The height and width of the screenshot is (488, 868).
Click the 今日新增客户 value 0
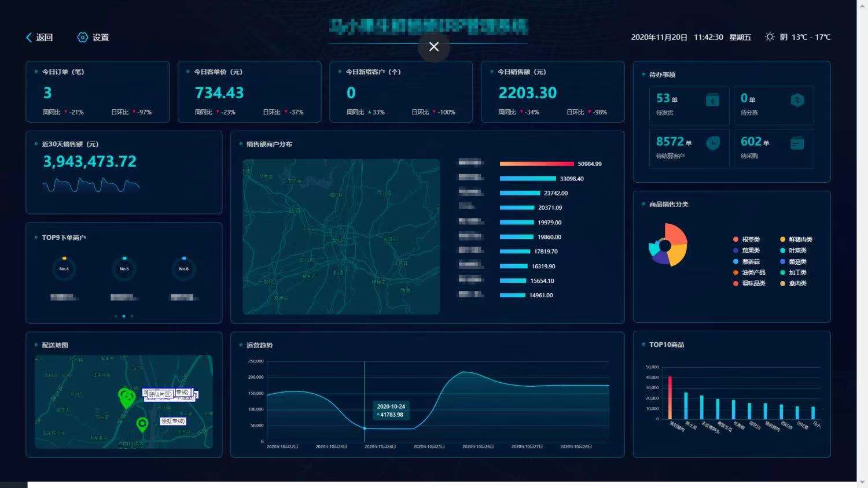coord(351,93)
